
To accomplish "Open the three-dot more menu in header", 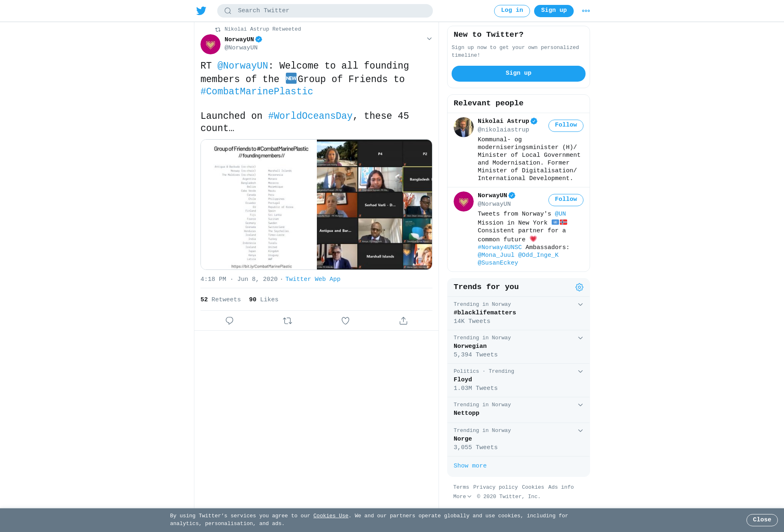I will point(586,11).
